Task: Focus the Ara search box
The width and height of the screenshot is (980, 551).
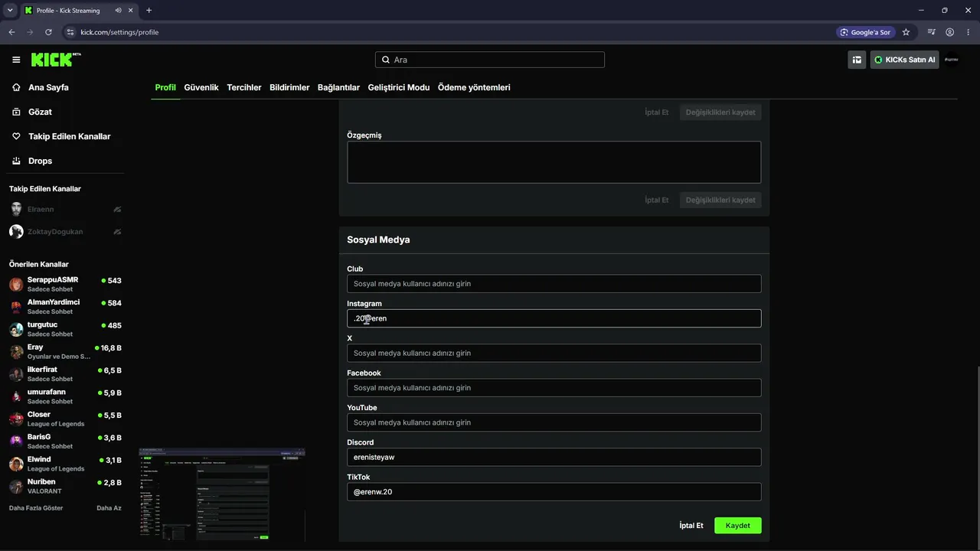Action: pyautogui.click(x=490, y=60)
